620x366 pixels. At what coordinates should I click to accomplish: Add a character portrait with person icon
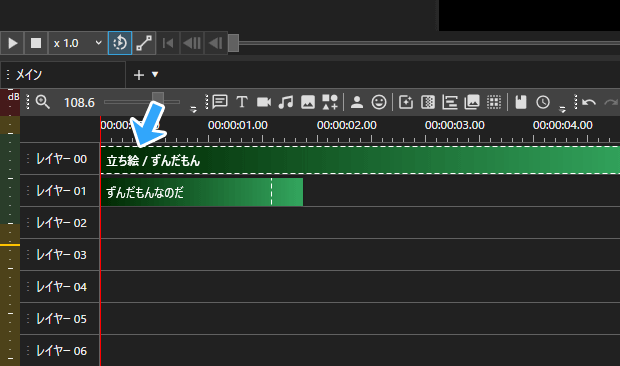[x=357, y=102]
